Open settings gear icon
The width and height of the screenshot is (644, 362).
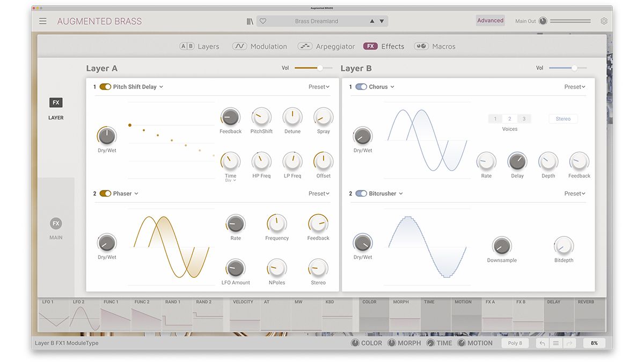point(604,21)
